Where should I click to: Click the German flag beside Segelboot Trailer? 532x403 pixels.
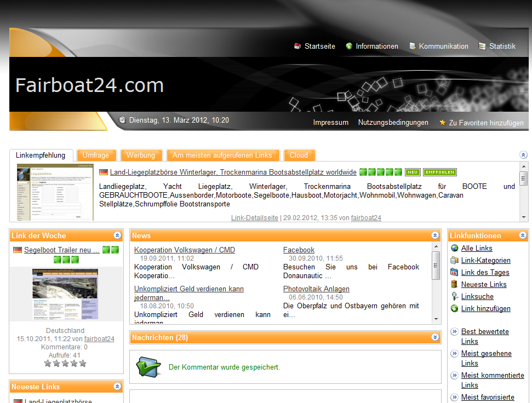[x=18, y=250]
